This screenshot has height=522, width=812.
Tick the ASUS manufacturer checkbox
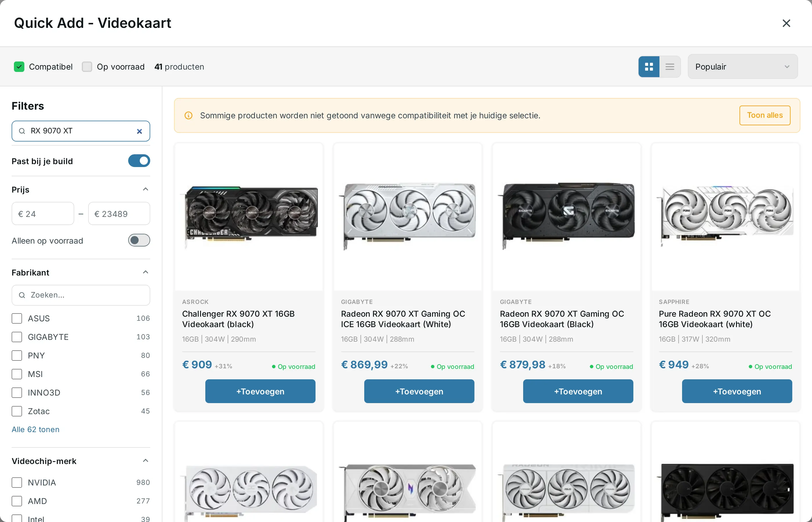[x=17, y=318]
